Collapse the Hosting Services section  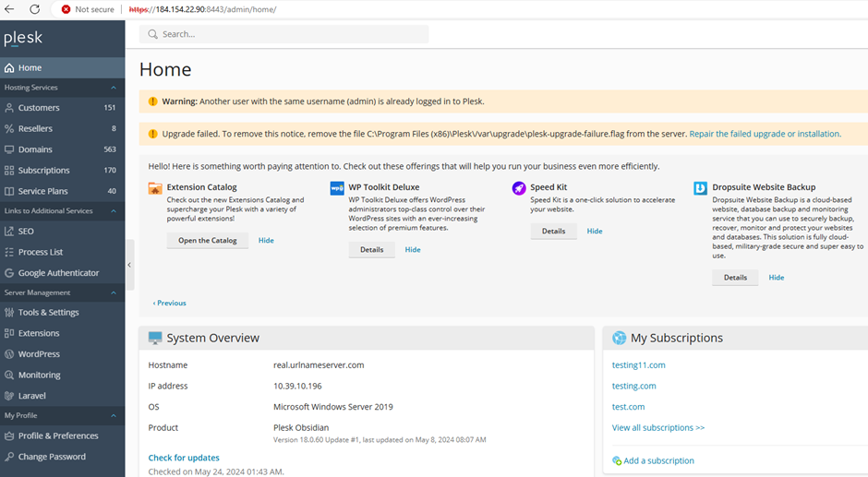[114, 88]
